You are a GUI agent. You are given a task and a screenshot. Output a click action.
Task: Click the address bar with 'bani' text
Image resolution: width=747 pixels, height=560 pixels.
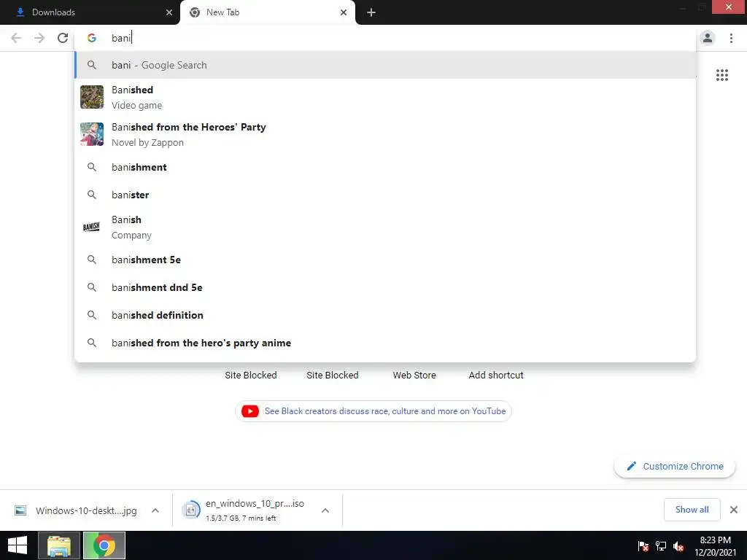tap(385, 38)
